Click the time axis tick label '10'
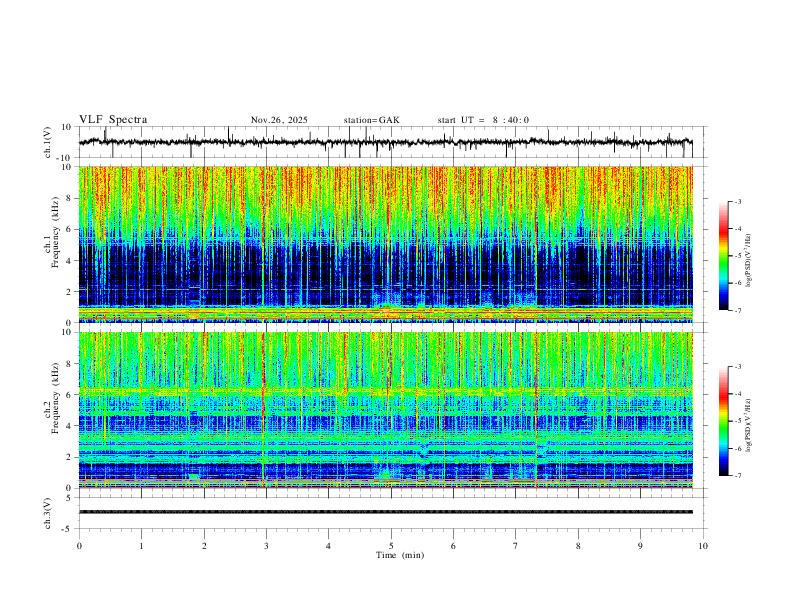 (x=703, y=546)
